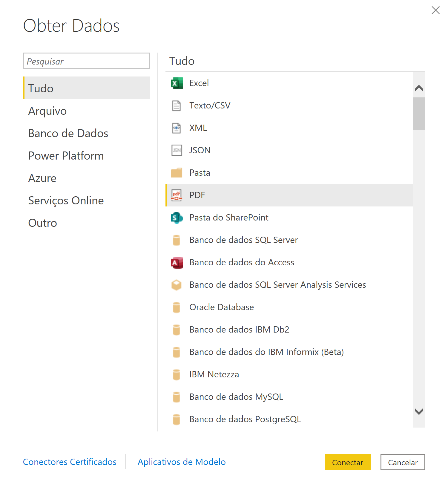Open the Aplicativos de Modelo link
The height and width of the screenshot is (493, 448).
[182, 462]
